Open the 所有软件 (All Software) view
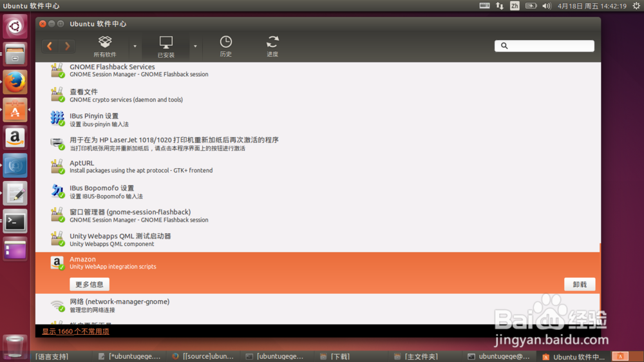The height and width of the screenshot is (362, 644). pos(105,46)
